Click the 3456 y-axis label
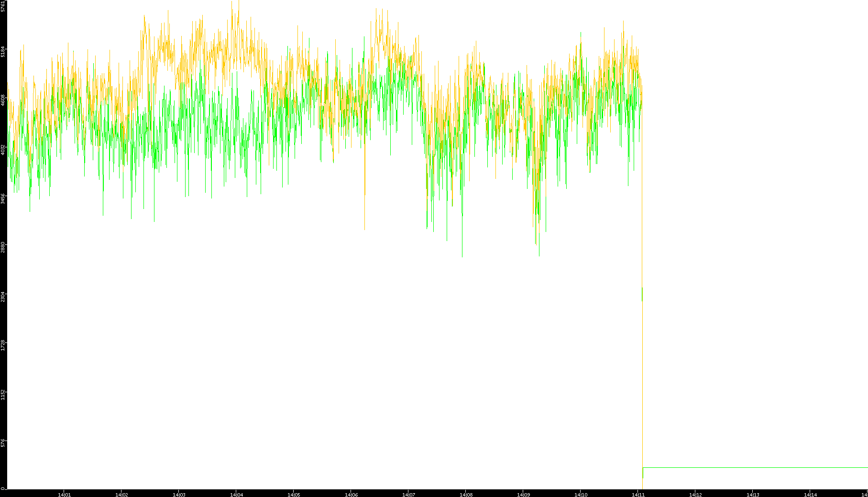The image size is (868, 497). pyautogui.click(x=3, y=199)
